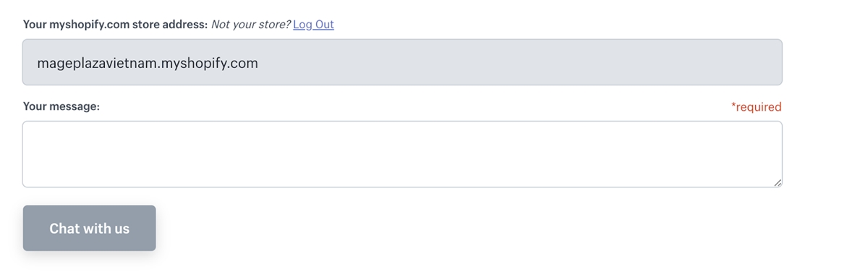This screenshot has height=280, width=868.
Task: Click the underlined Log Out text
Action: point(313,25)
